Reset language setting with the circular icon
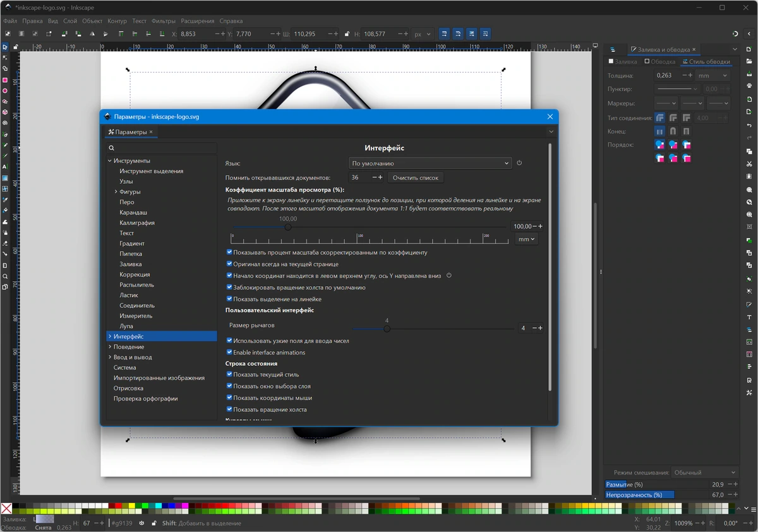 519,163
